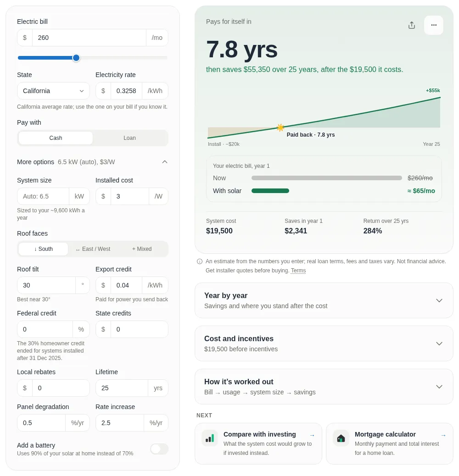Open the three-dot more menu

433,25
